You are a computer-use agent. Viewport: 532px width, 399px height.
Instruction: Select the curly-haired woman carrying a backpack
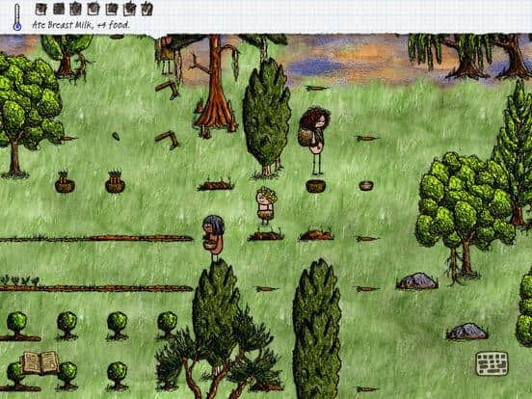(314, 139)
